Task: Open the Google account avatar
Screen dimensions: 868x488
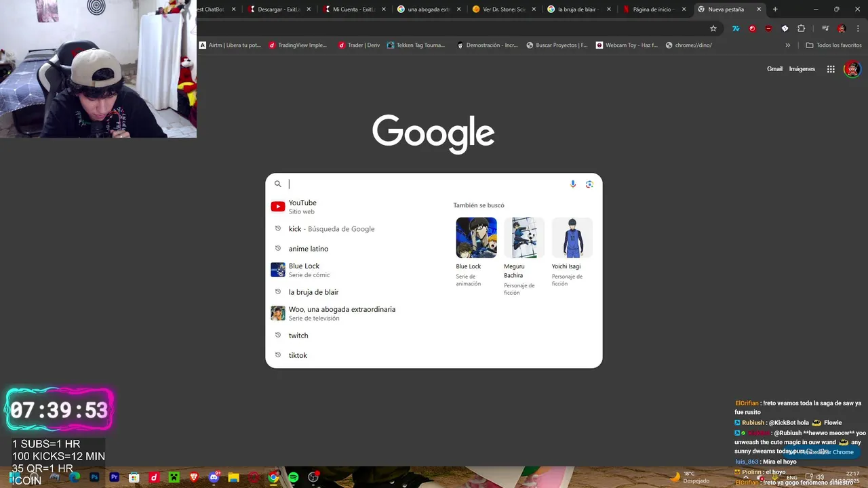Action: pyautogui.click(x=852, y=68)
